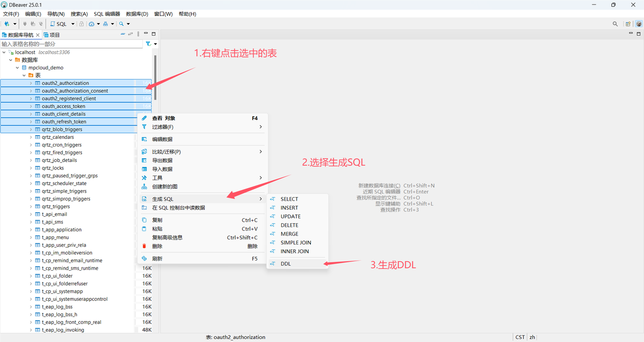
Task: Open dropdown arrow next to SQL button
Action: 72,24
